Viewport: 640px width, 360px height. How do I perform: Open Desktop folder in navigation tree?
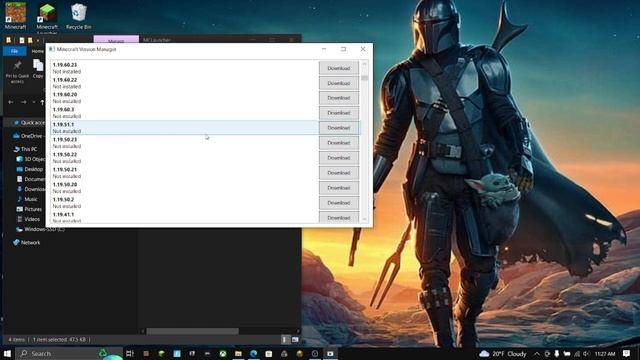tap(30, 169)
